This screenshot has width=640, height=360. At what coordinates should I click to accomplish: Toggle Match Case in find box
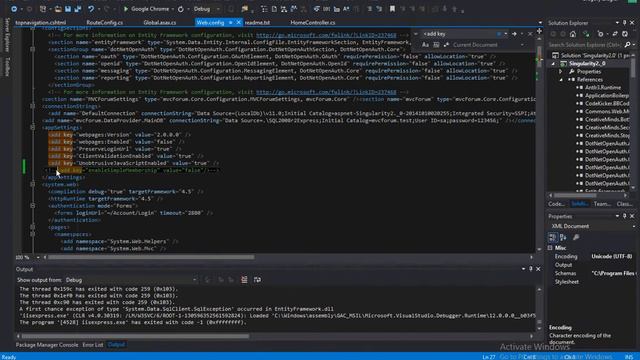point(425,45)
